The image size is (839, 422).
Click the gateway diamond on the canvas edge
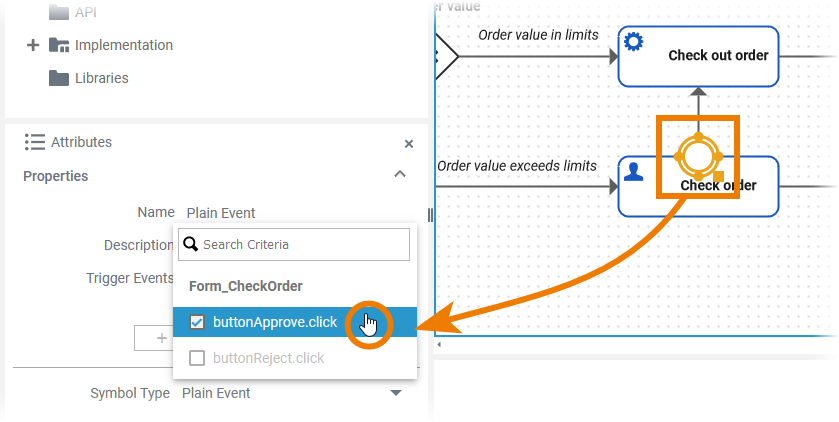pyautogui.click(x=445, y=55)
